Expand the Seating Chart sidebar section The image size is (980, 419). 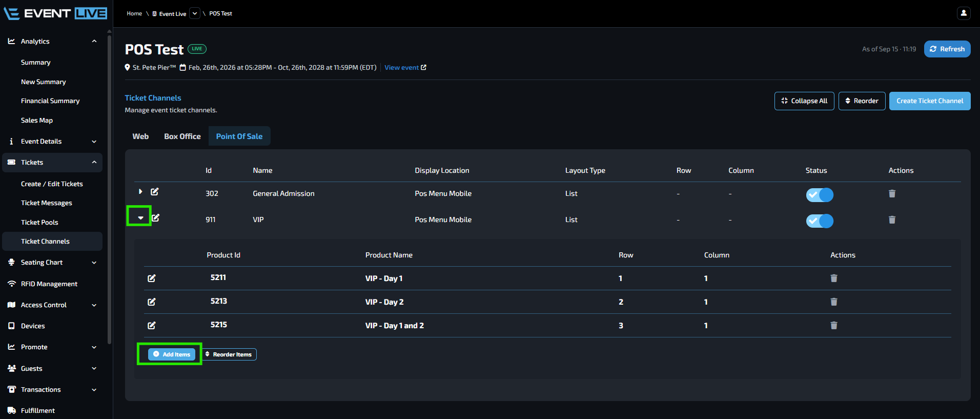click(x=94, y=263)
